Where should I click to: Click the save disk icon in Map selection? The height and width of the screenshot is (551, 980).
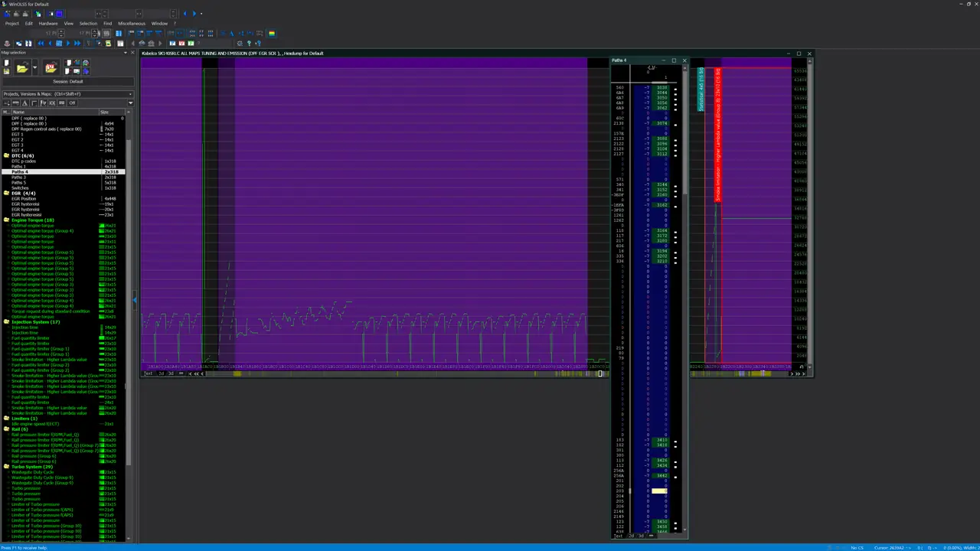click(6, 71)
